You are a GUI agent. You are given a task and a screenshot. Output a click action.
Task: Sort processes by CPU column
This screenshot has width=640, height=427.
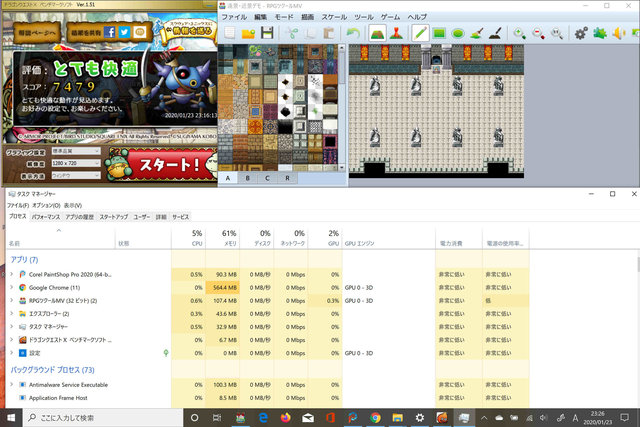[x=188, y=238]
